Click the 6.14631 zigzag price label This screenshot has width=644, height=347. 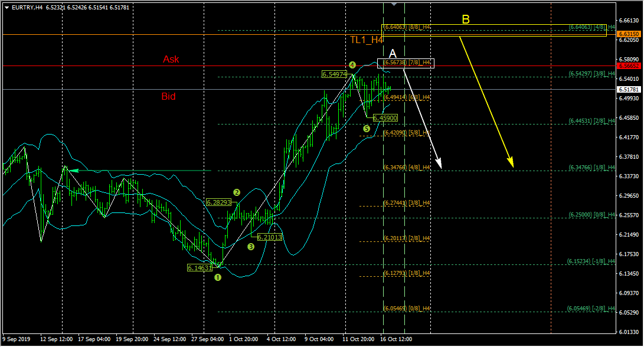click(x=200, y=268)
